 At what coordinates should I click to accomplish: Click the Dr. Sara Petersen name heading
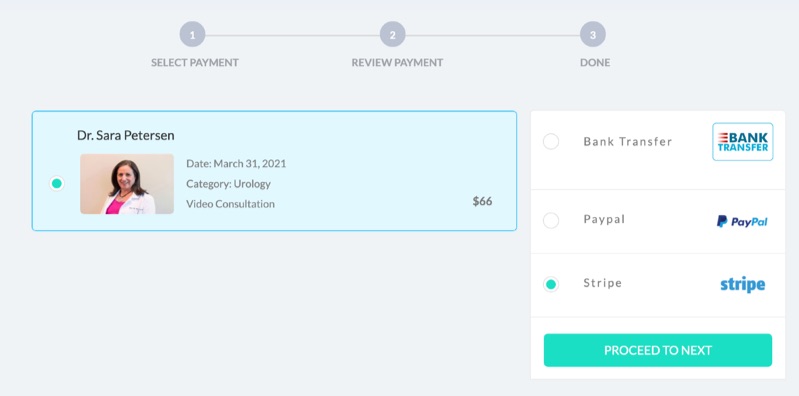click(x=126, y=135)
